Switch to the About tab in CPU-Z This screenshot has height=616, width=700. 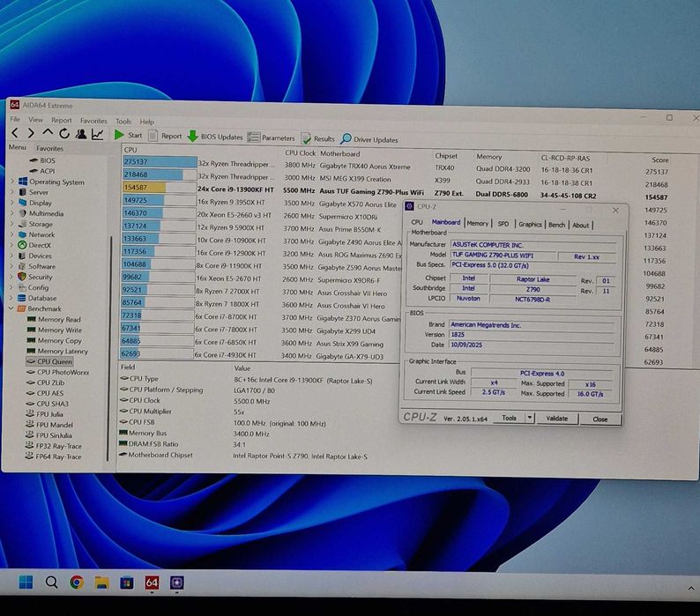pyautogui.click(x=581, y=225)
